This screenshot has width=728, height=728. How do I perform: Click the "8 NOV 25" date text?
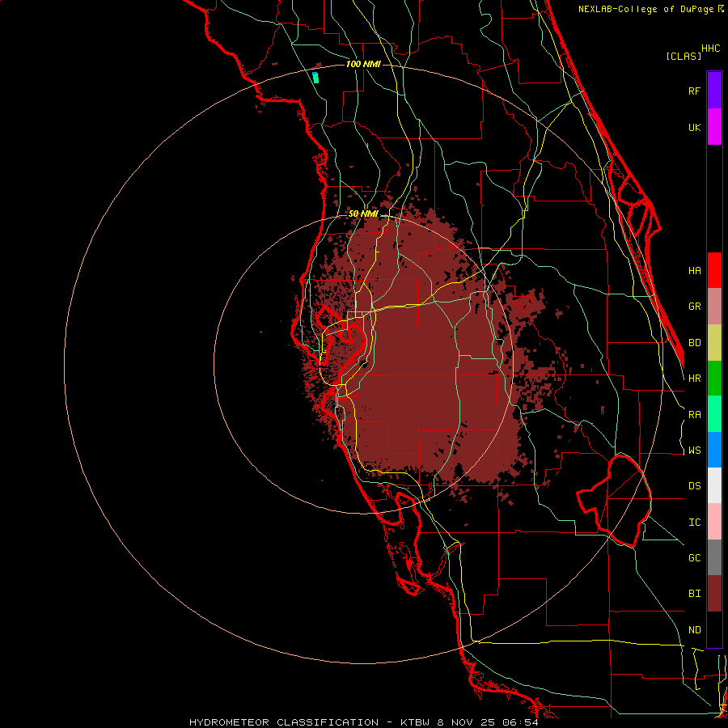coord(466,722)
